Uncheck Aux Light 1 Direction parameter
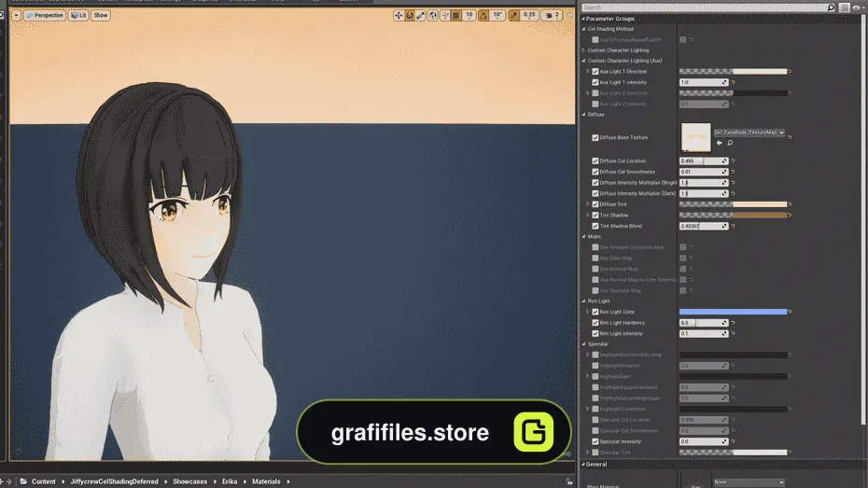Screen dimensions: 868x488 [595, 71]
